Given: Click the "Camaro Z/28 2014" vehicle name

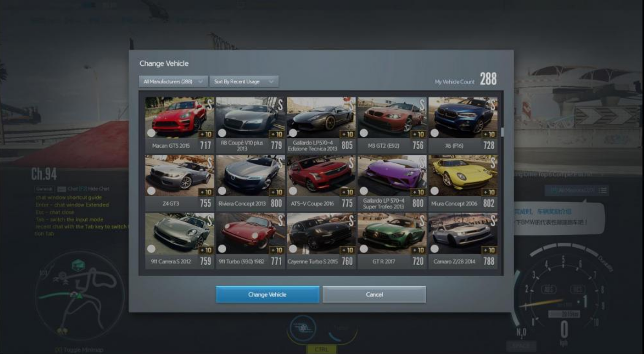Looking at the screenshot, I should click(454, 262).
